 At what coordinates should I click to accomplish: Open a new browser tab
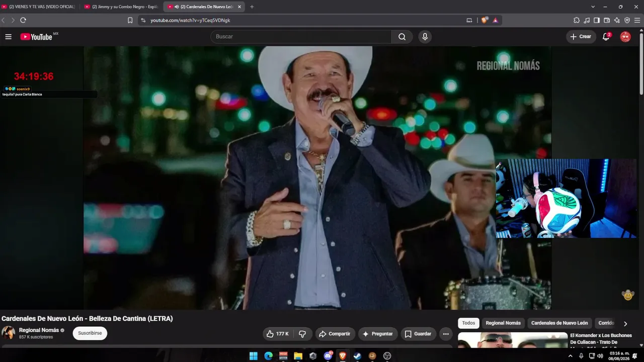click(252, 7)
